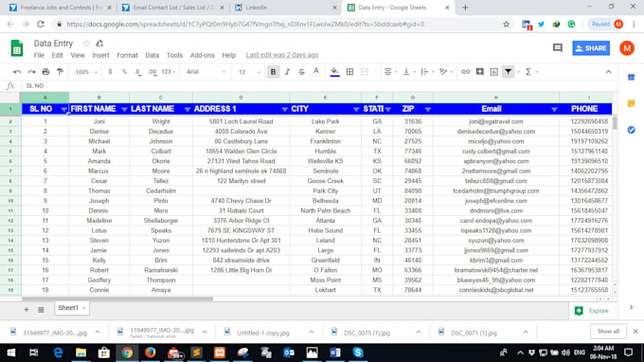Insert a link
644x362 pixels.
465,72
